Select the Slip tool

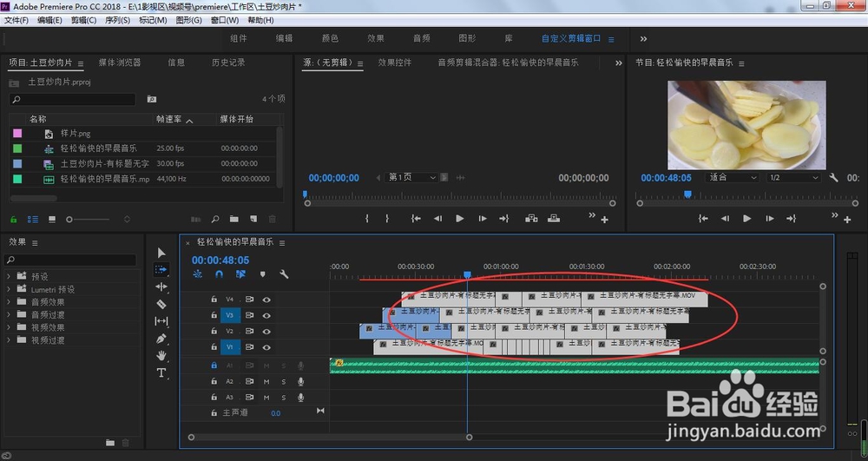161,321
